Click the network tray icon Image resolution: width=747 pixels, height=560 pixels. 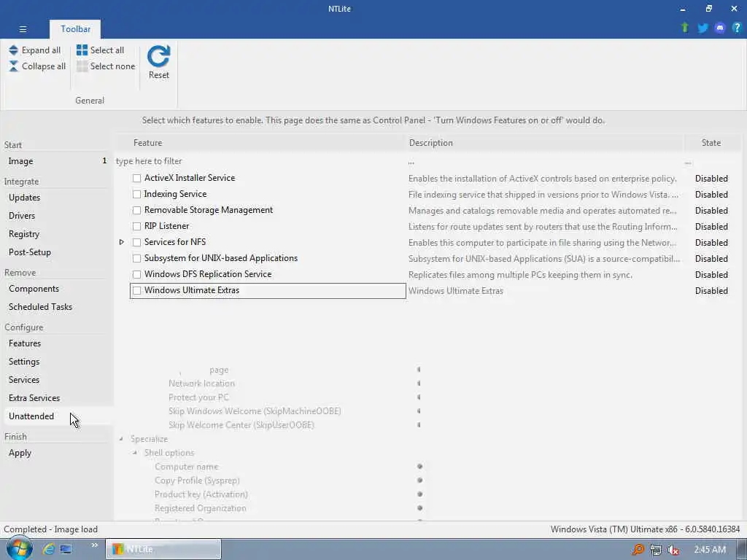(x=656, y=550)
